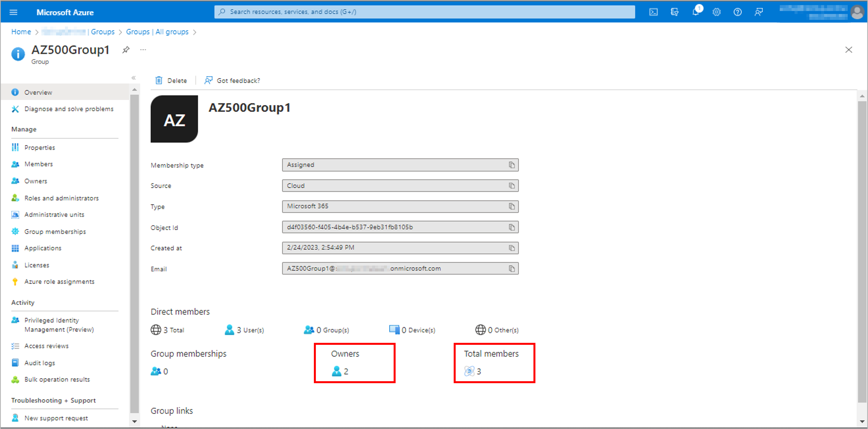Focus the Search resources, services, and docs box
This screenshot has width=868, height=429.
425,12
